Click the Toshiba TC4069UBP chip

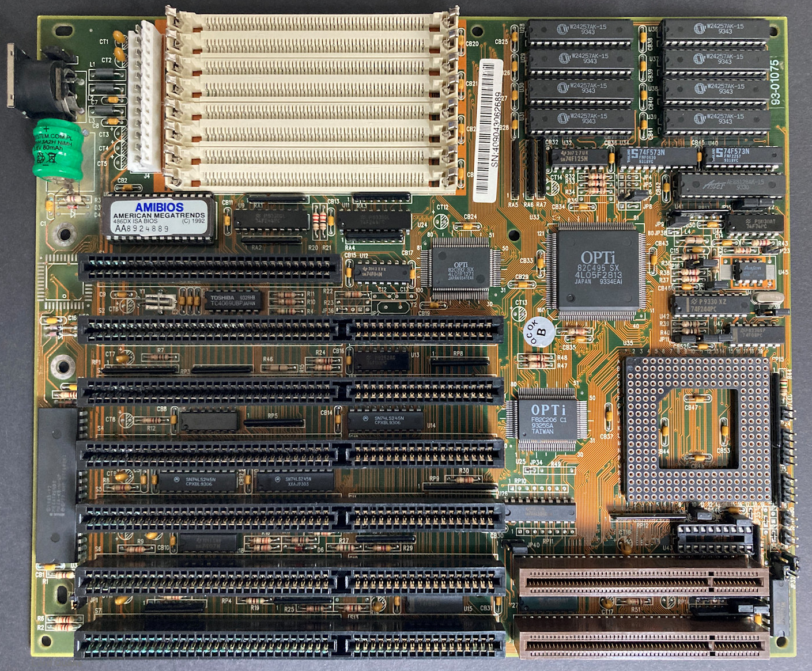click(x=233, y=301)
